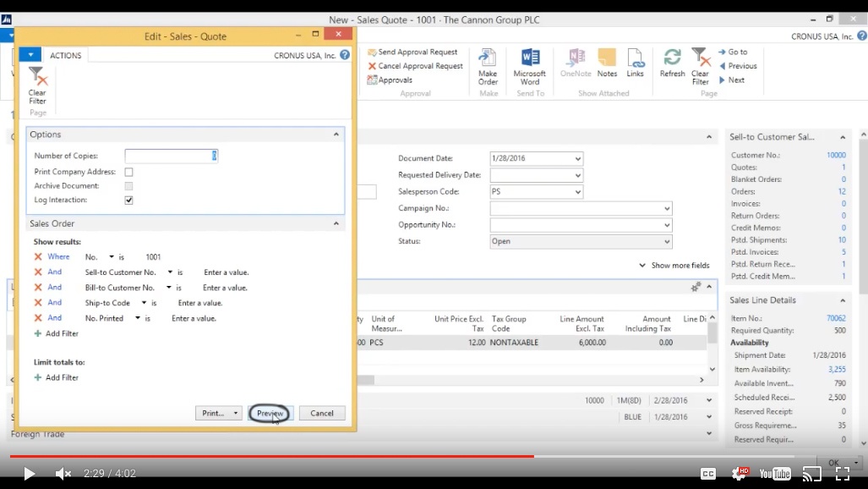The height and width of the screenshot is (489, 868).
Task: Add Filter under Show results
Action: [57, 333]
